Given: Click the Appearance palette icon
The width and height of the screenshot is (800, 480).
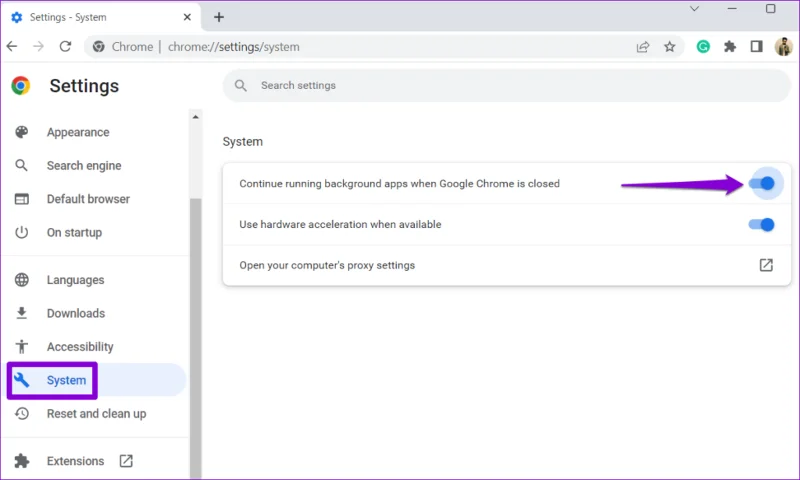Looking at the screenshot, I should pyautogui.click(x=21, y=132).
